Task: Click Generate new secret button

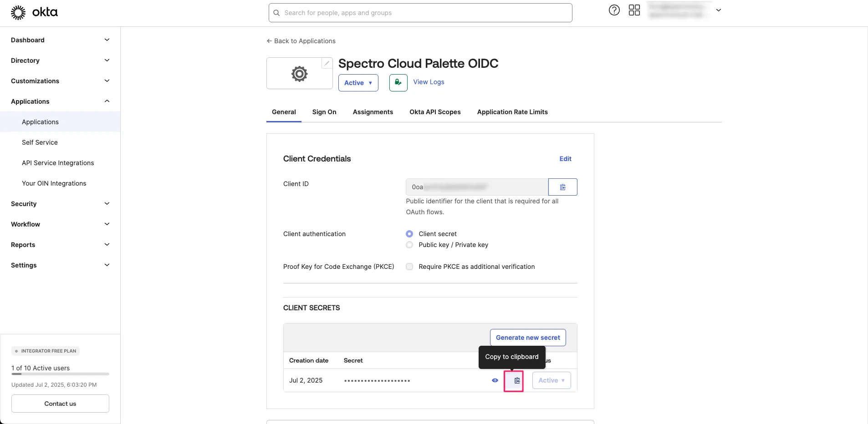Action: [x=527, y=338]
